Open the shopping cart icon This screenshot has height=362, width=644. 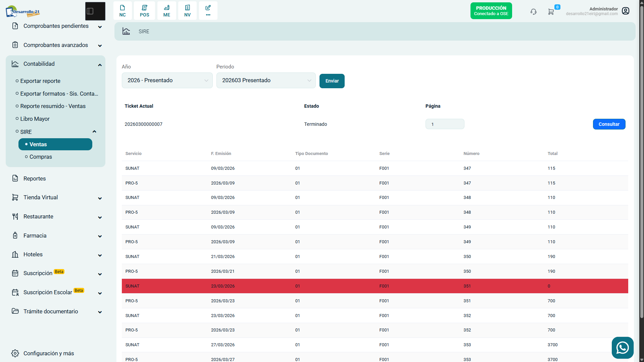pyautogui.click(x=551, y=12)
